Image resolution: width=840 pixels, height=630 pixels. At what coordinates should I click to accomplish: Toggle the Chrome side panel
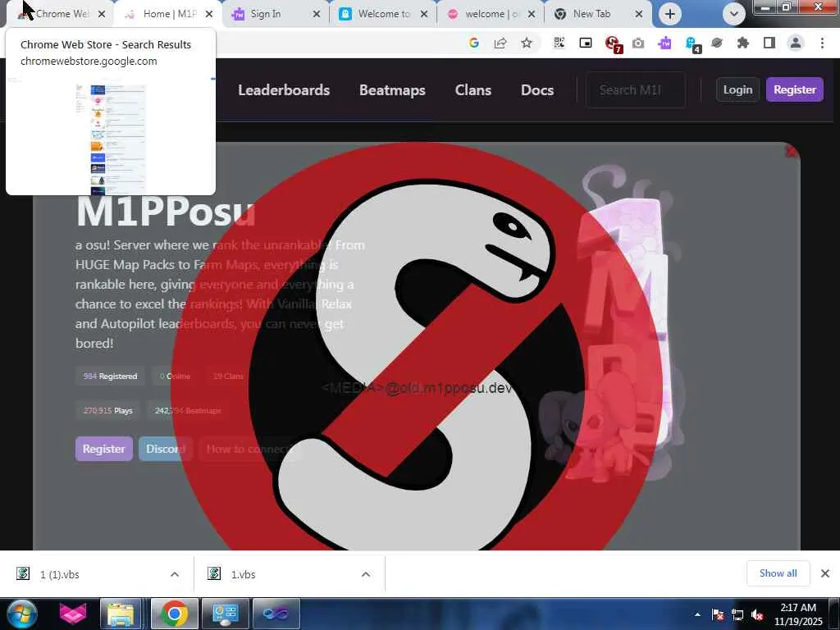pos(769,43)
